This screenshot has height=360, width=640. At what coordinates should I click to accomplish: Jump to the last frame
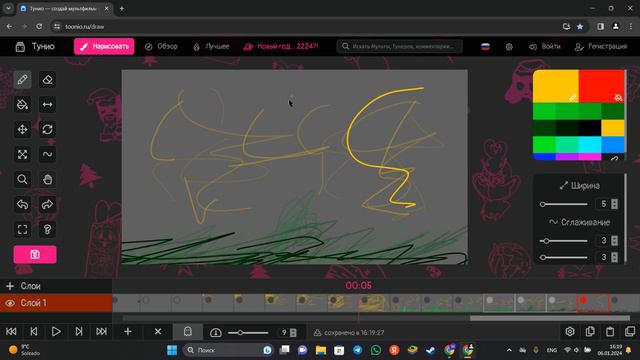[101, 331]
